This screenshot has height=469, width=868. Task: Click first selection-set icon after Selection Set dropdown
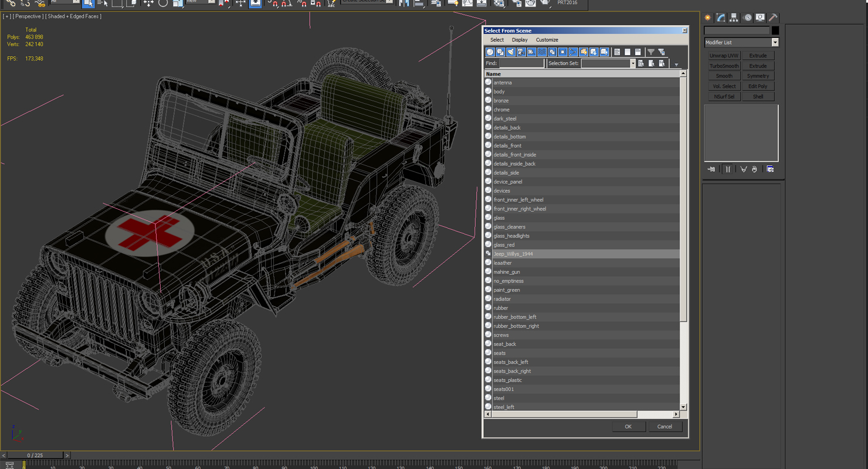point(641,63)
